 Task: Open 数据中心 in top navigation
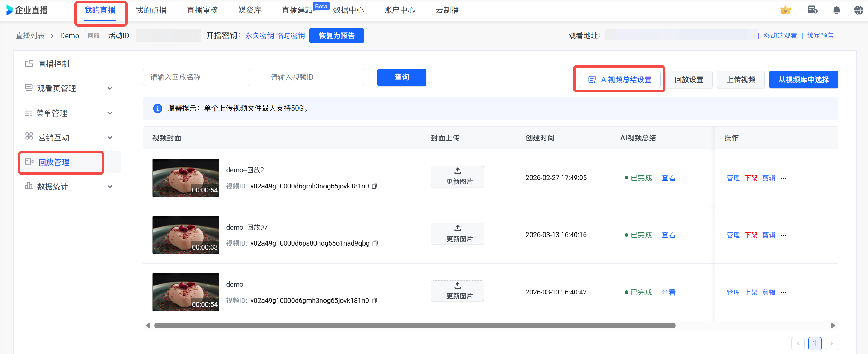(x=348, y=10)
